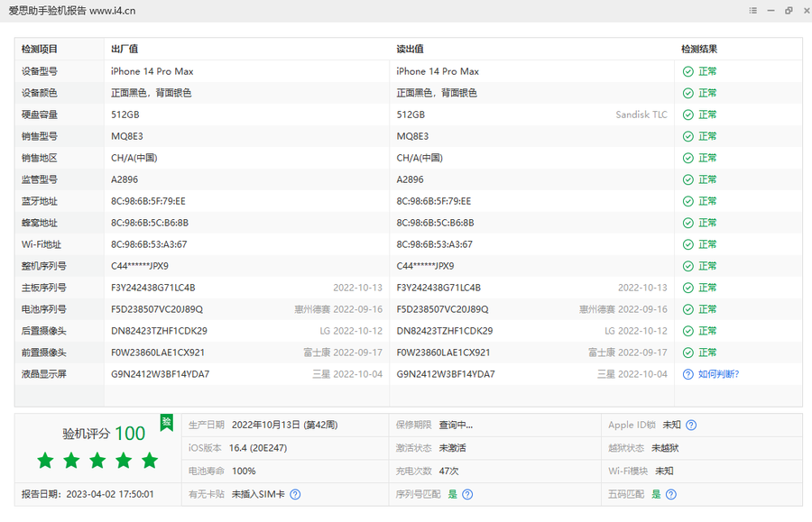Click MQ8E3 in the 读出值 column

coord(412,136)
